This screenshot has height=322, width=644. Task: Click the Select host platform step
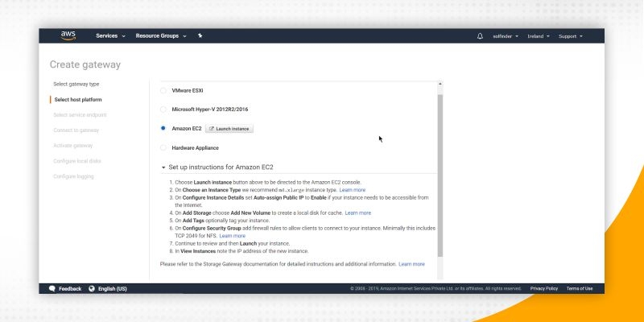[78, 100]
